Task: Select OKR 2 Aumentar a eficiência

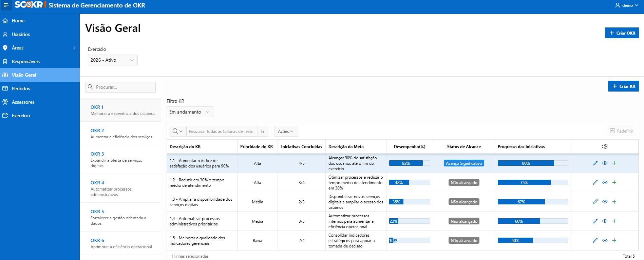Action: click(120, 134)
